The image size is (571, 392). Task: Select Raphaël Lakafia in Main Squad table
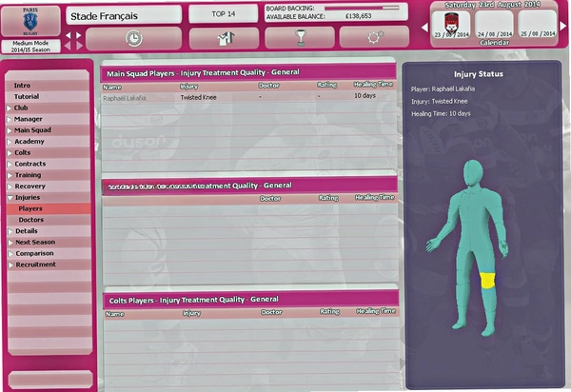124,98
